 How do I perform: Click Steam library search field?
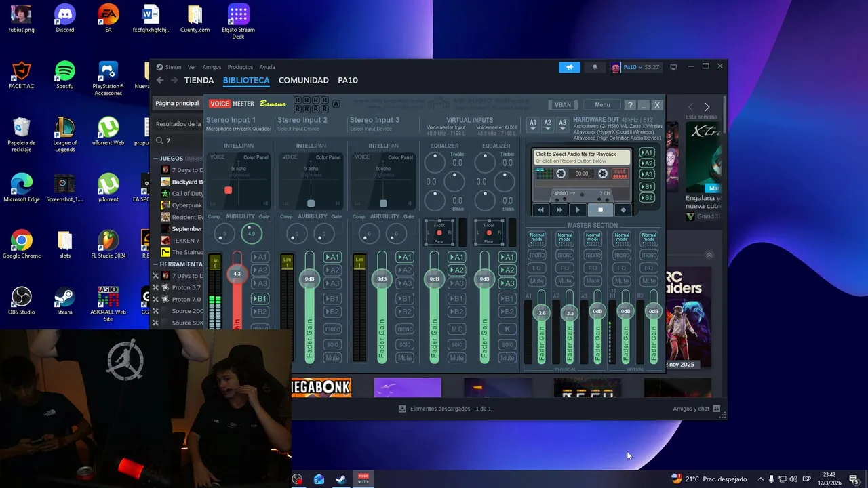tap(180, 140)
